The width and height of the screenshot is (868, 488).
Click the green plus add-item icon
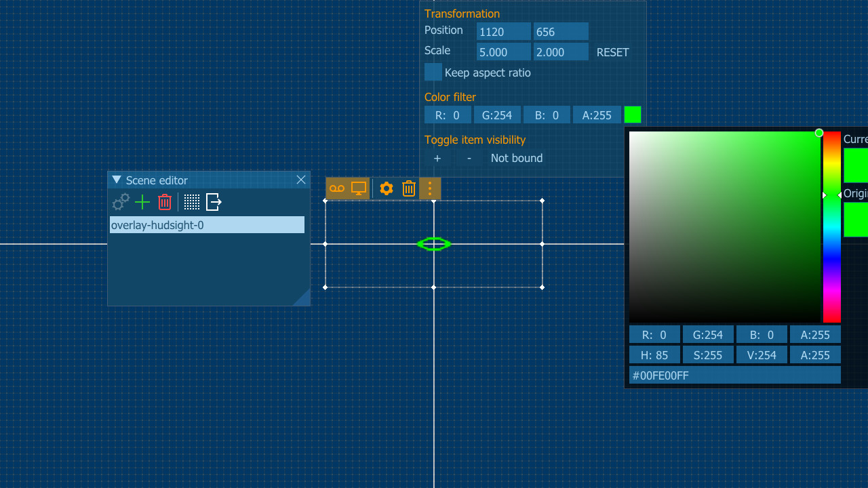(142, 202)
